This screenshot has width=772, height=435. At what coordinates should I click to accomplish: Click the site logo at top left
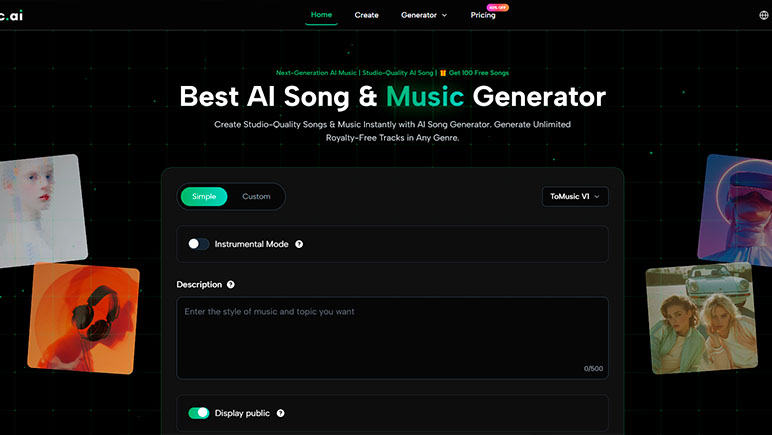11,16
